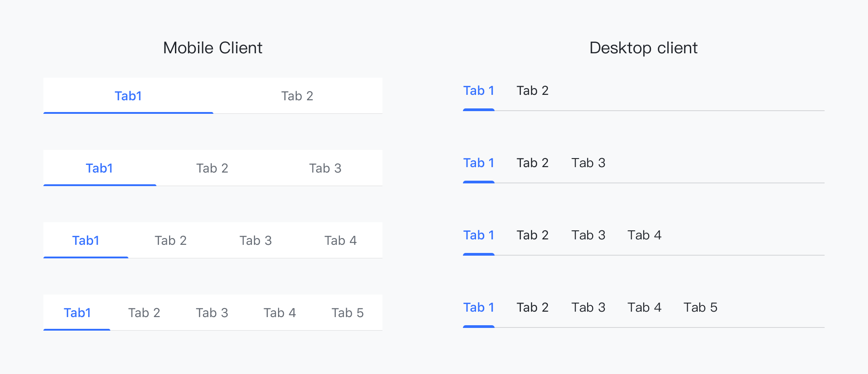Switch to Tab 3 in the mobile three-tab group
The width and height of the screenshot is (868, 374).
pyautogui.click(x=325, y=168)
